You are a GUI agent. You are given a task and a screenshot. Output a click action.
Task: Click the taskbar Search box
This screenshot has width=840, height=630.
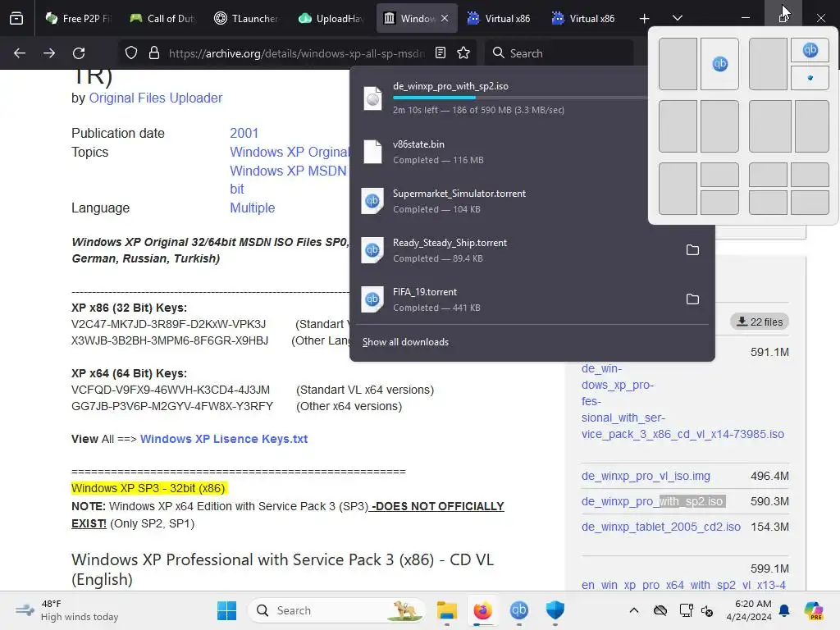pos(336,610)
